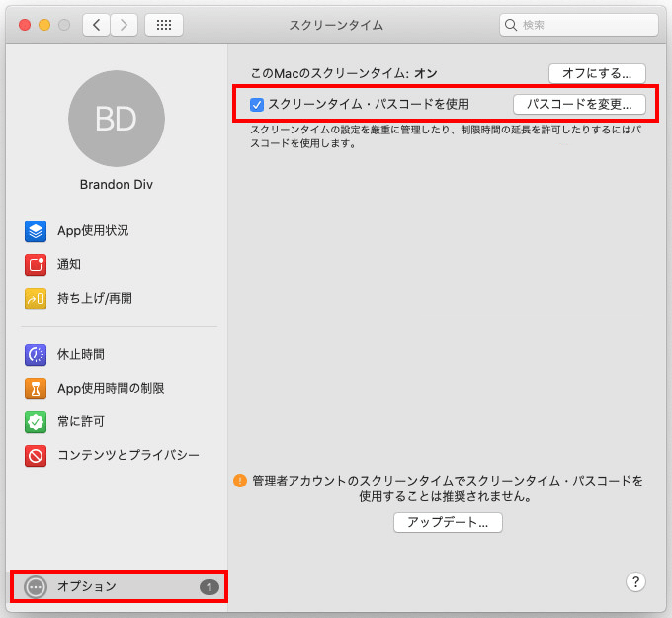This screenshot has height=618, width=672.
Task: Select App使用時間の制限 sidebar label
Action: pos(111,389)
